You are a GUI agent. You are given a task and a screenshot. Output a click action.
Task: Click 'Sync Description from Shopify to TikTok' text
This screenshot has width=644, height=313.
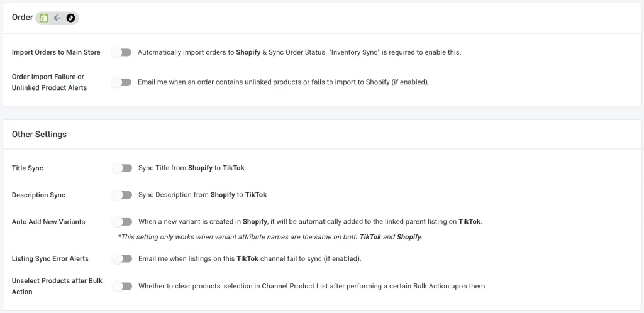[x=203, y=195]
